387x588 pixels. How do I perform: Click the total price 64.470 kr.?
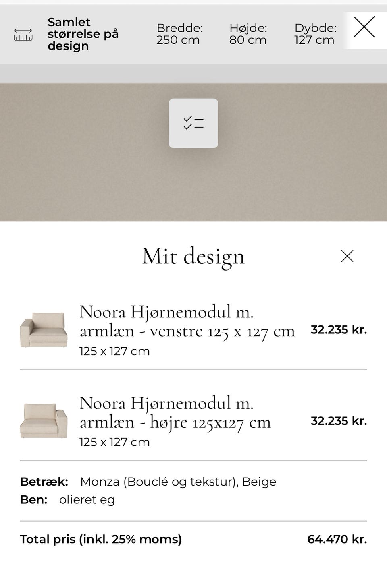[x=337, y=539]
